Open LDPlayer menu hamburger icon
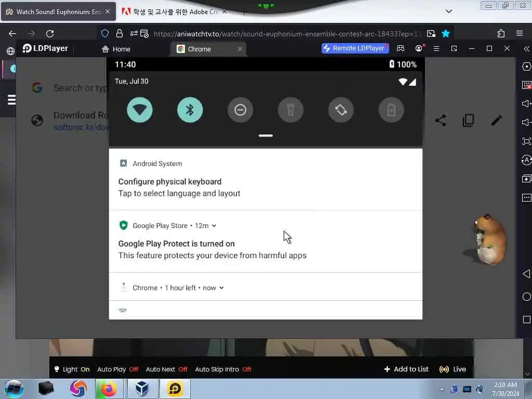The height and width of the screenshot is (399, 532). (x=436, y=48)
